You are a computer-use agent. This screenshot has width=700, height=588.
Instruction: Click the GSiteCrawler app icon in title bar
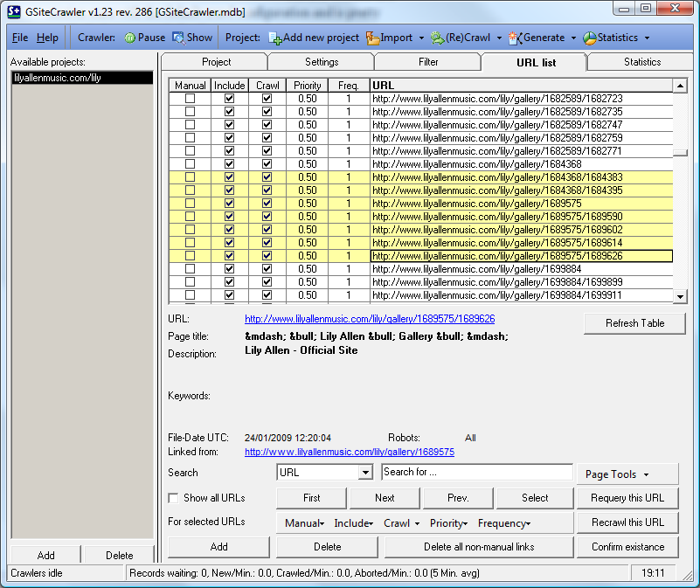14,11
